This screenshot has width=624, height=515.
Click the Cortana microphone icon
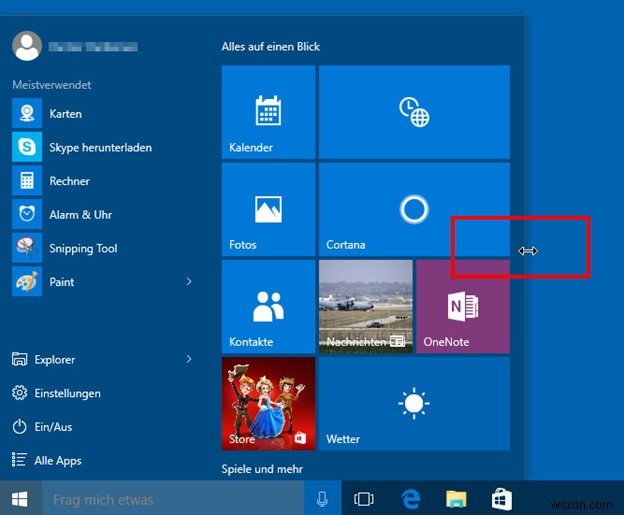click(322, 498)
